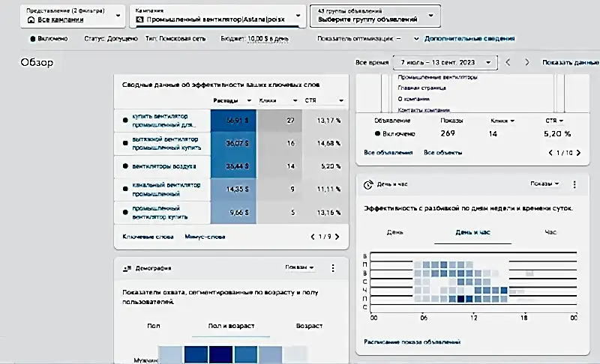The height and width of the screenshot is (364, 600).
Task: Go to next keywords page arrow (1/9)
Action: (x=337, y=237)
